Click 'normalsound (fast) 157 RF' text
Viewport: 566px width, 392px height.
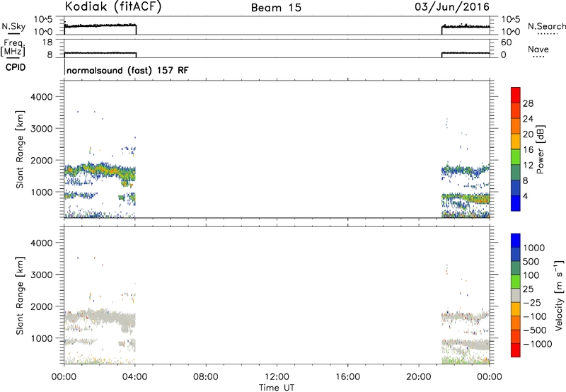127,70
